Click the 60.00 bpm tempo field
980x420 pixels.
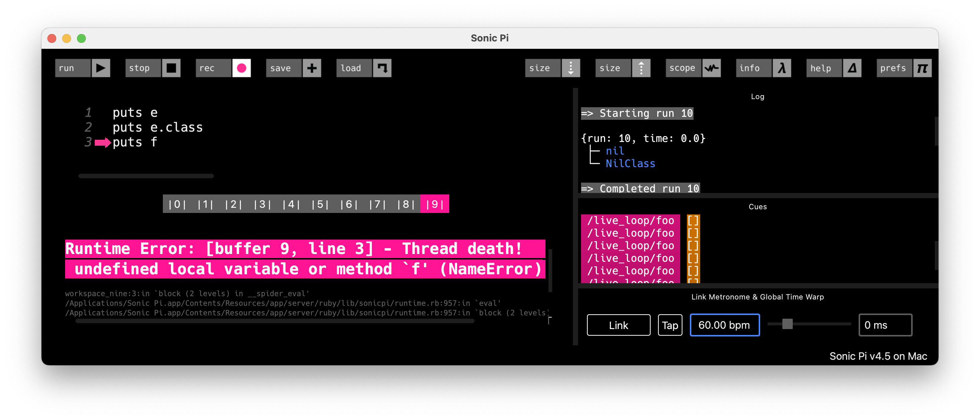[724, 325]
